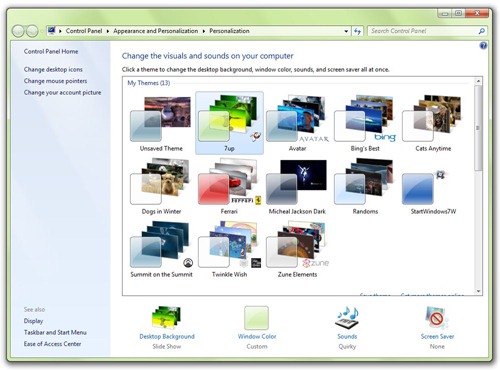
Task: Open Taskbar and Start Menu link
Action: 55,332
